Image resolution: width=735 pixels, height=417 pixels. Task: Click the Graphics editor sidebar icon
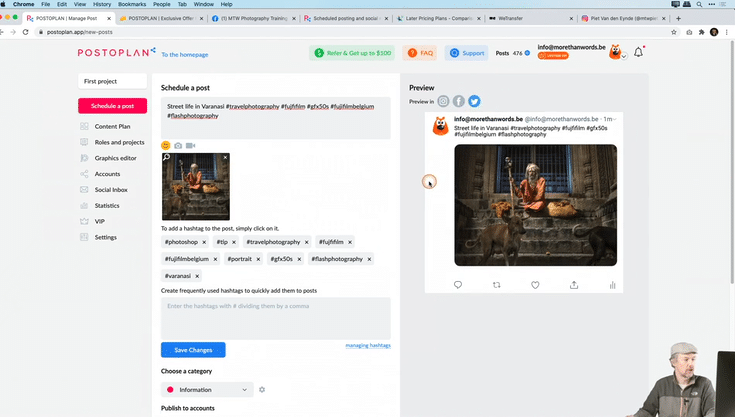pyautogui.click(x=84, y=158)
